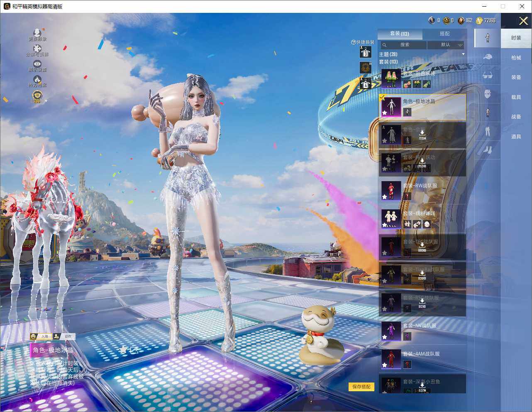Switch to the 搭配 tab
The height and width of the screenshot is (412, 532).
point(444,34)
